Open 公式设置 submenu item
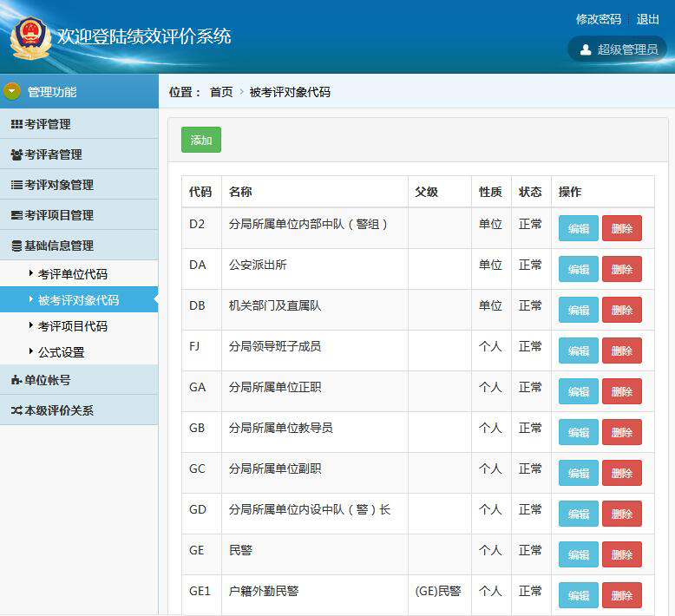Screen dimensions: 675x616 tap(61, 352)
